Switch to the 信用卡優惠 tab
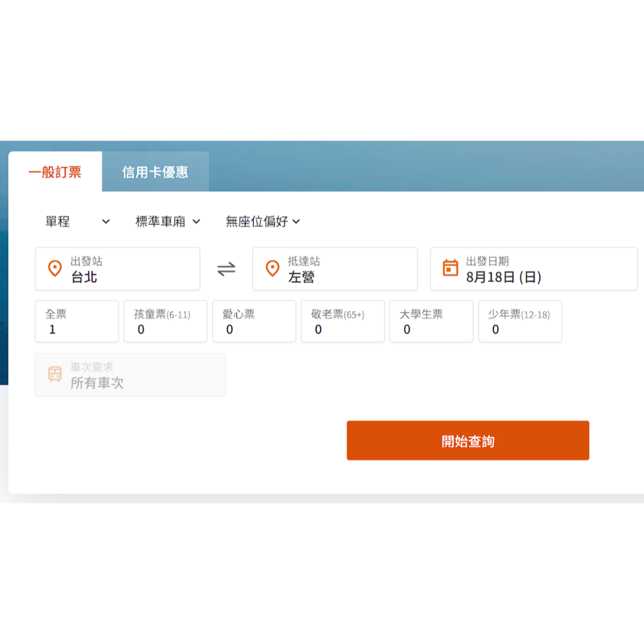644x644 pixels. click(155, 172)
